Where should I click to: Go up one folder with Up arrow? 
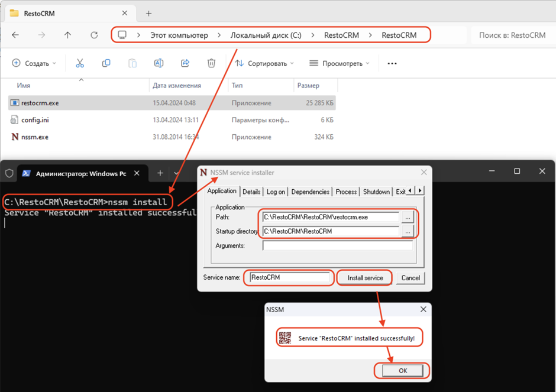click(x=67, y=35)
